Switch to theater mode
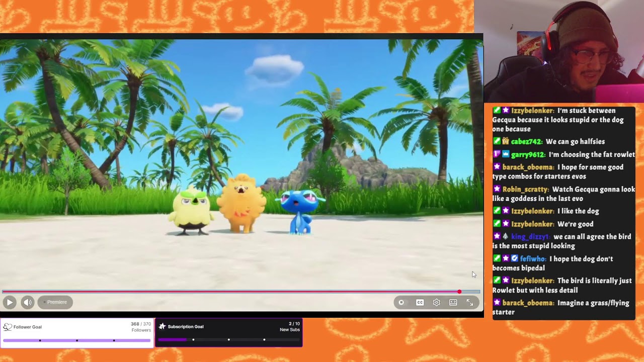 453,302
